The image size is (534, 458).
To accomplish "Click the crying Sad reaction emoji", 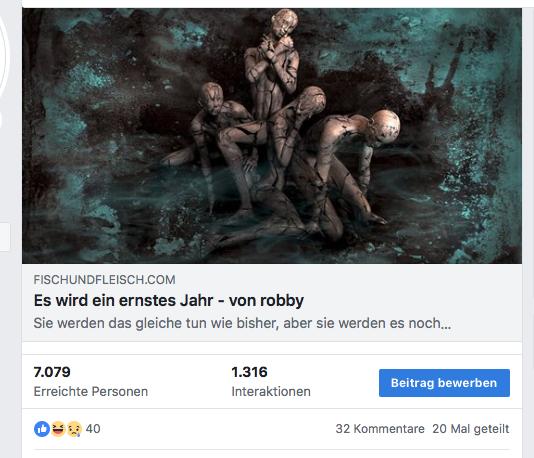I will [74, 429].
